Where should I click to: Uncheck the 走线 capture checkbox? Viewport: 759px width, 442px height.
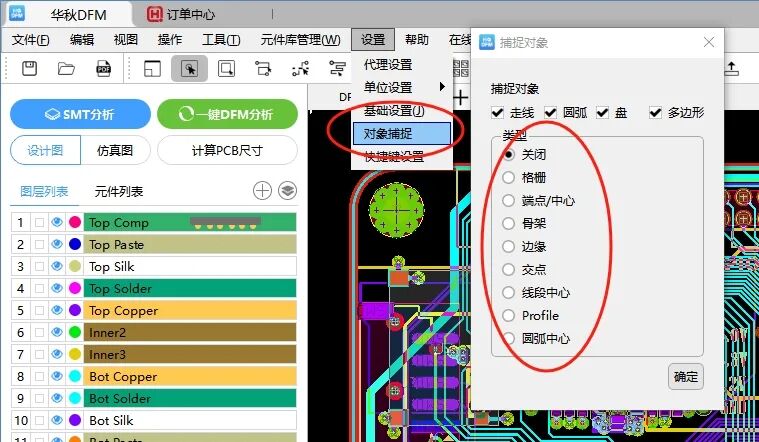click(498, 113)
